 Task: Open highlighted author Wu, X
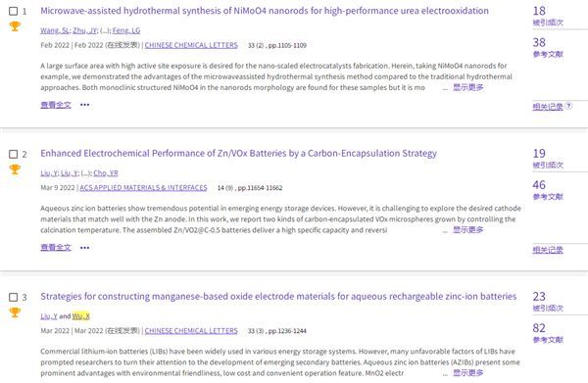click(81, 316)
